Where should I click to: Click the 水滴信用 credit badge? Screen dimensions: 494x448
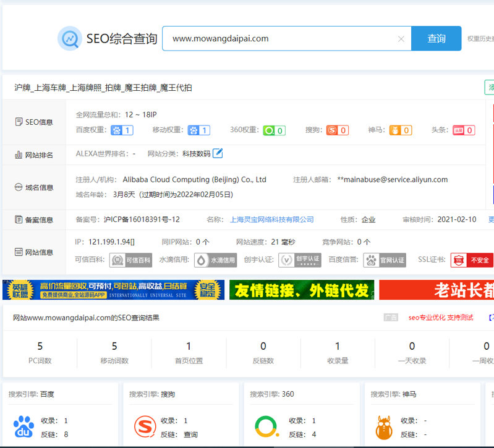tap(215, 260)
